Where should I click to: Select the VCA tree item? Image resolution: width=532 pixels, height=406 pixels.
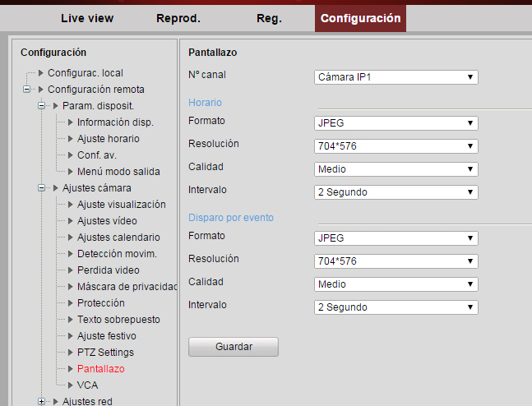click(x=87, y=385)
